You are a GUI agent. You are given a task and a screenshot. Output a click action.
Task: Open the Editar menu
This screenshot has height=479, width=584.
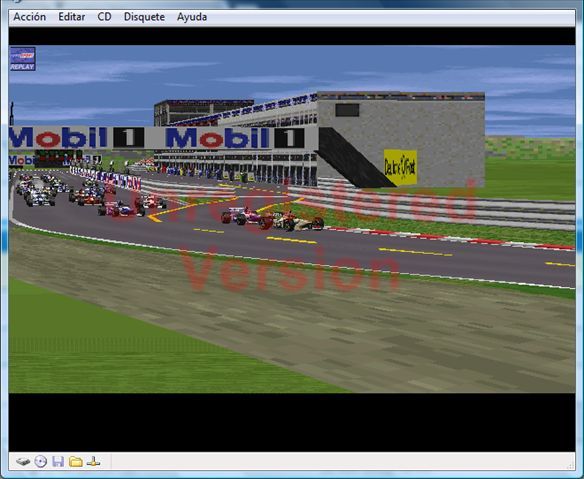coord(72,17)
